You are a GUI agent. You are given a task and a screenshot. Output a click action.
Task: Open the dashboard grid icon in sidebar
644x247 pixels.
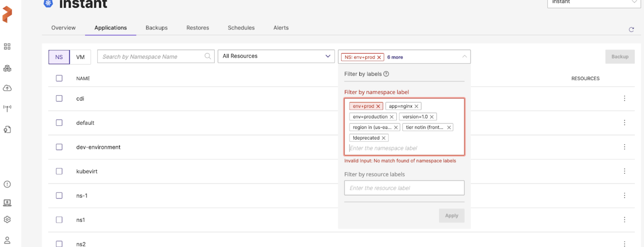[x=7, y=46]
